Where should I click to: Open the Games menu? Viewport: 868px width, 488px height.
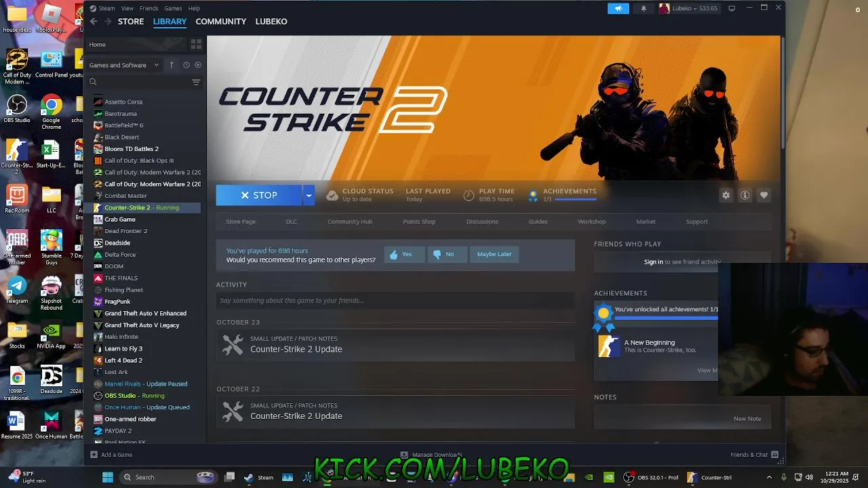[x=173, y=8]
